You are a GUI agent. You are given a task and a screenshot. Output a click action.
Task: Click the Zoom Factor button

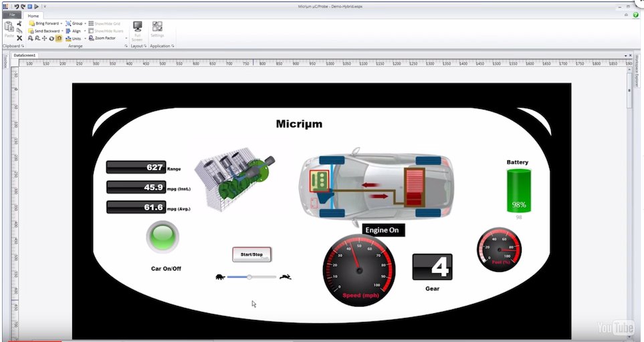[102, 37]
